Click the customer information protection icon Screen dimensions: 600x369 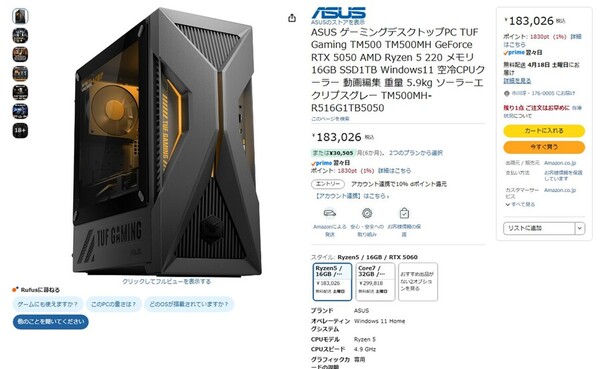click(x=404, y=213)
